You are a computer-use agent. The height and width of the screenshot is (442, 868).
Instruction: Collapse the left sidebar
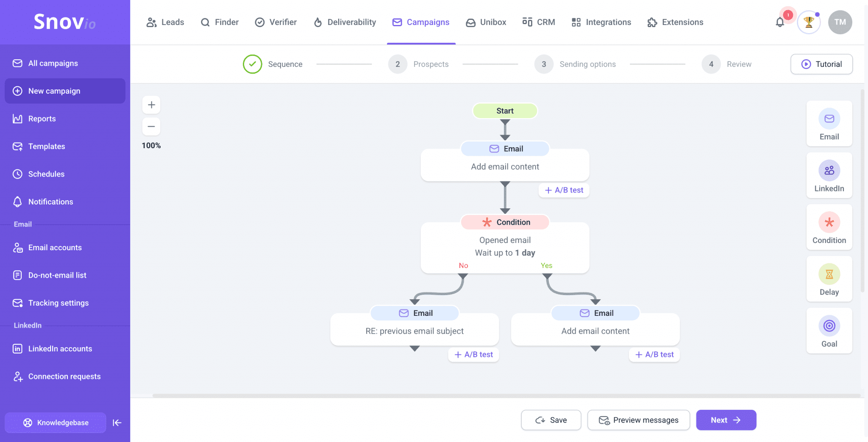click(x=117, y=423)
